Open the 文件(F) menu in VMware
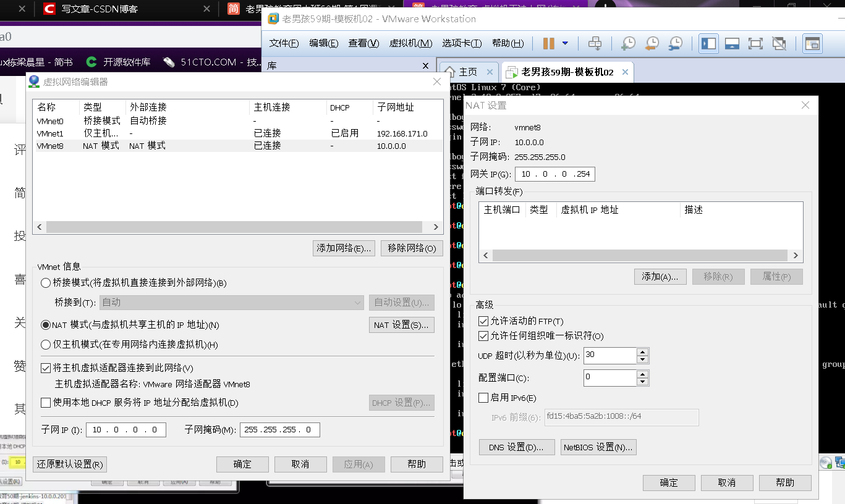Screen dimensions: 845x504 pos(284,43)
